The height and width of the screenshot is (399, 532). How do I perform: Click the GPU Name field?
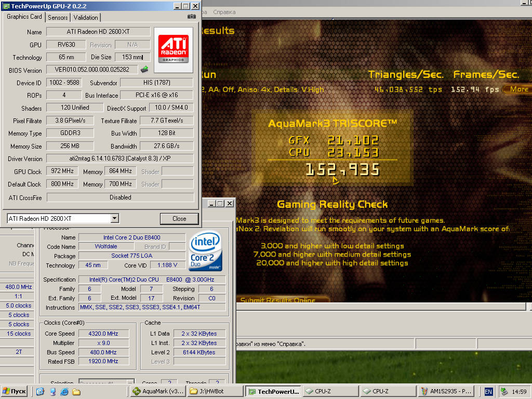[98, 32]
